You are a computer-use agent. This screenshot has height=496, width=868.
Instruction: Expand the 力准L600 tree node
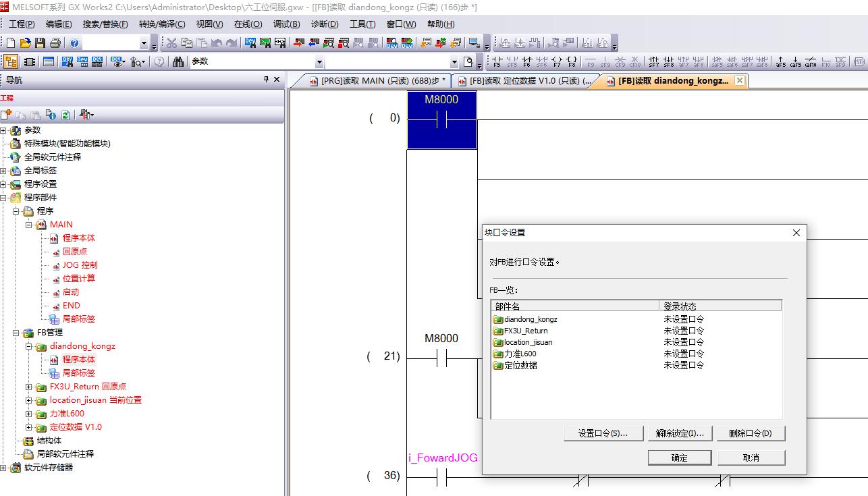28,414
